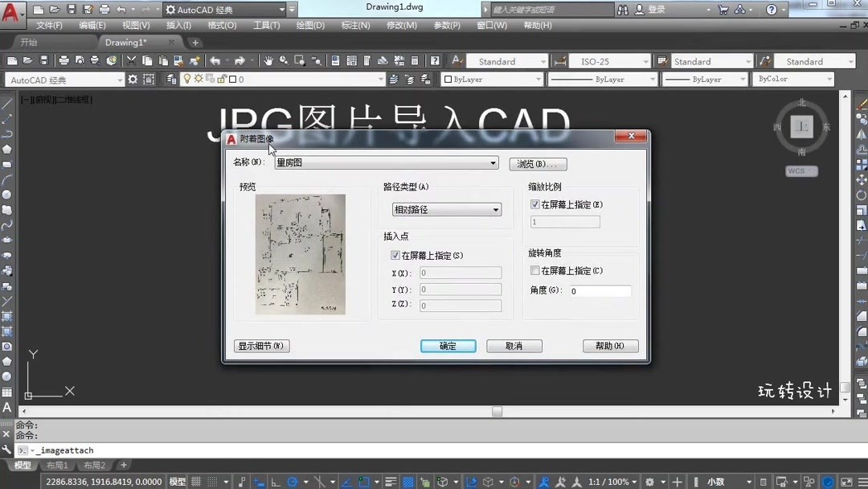868x489 pixels.
Task: Create a new drawing with the New icon
Action: coord(11,60)
